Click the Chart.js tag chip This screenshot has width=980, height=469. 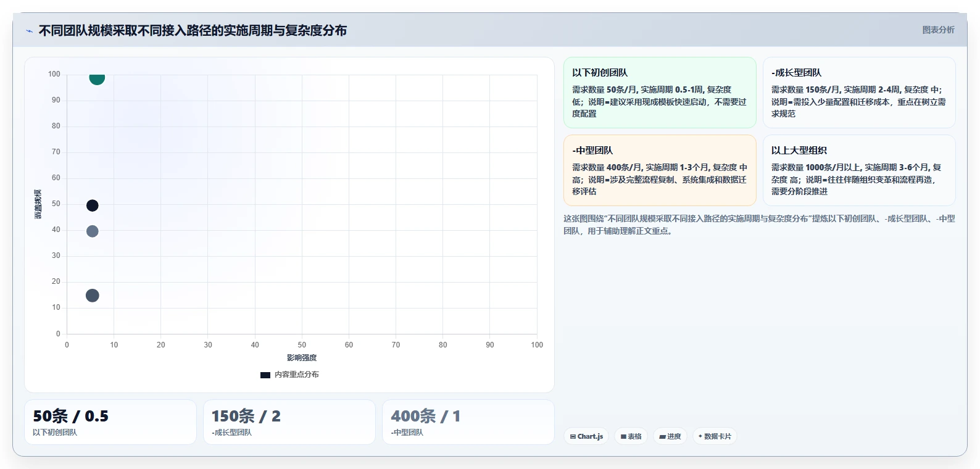click(x=586, y=436)
